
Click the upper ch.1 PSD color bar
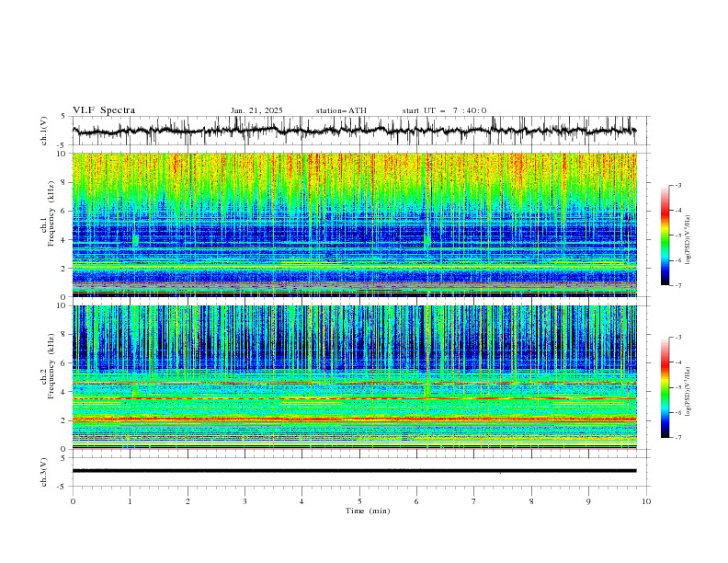point(665,236)
